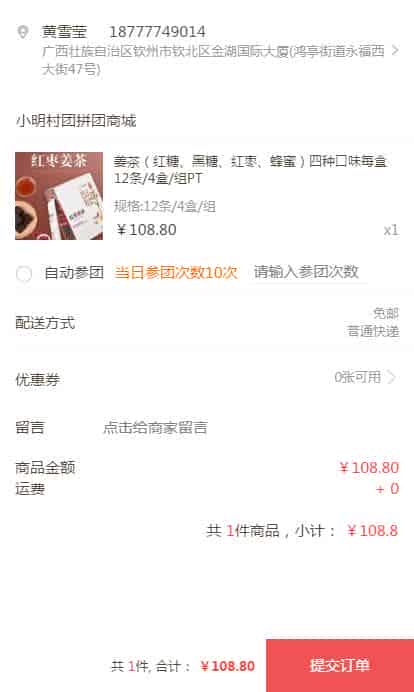Select the recipient name 黄雪莹
Viewport: 414px width, 692px height.
(64, 31)
